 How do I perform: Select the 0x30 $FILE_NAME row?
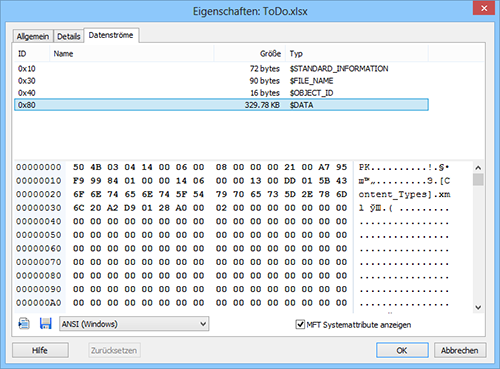221,81
